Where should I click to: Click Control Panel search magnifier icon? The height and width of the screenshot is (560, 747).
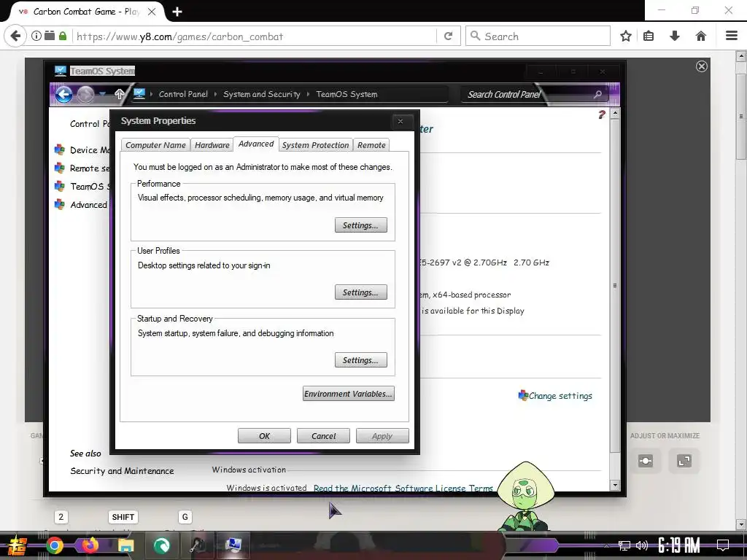[597, 94]
